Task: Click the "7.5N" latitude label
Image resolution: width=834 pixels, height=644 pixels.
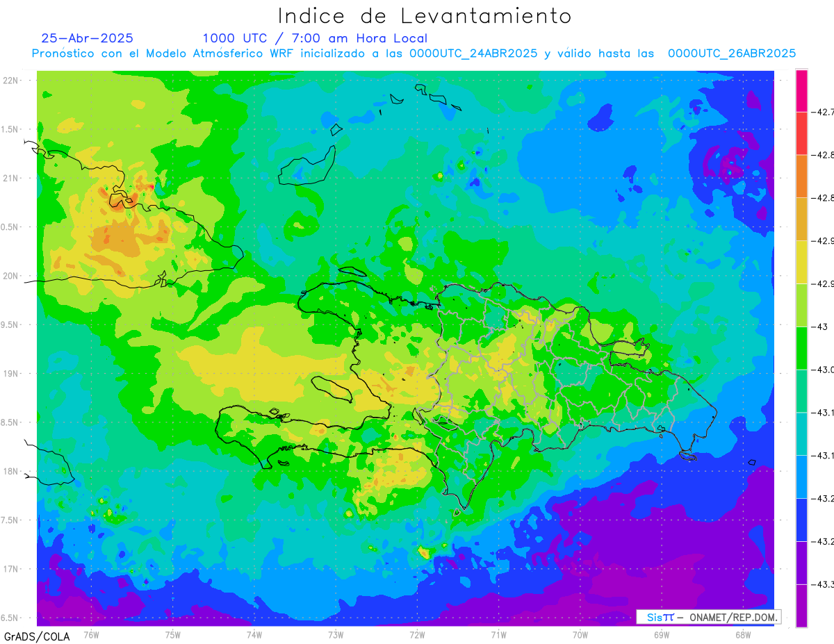Action: click(10, 520)
